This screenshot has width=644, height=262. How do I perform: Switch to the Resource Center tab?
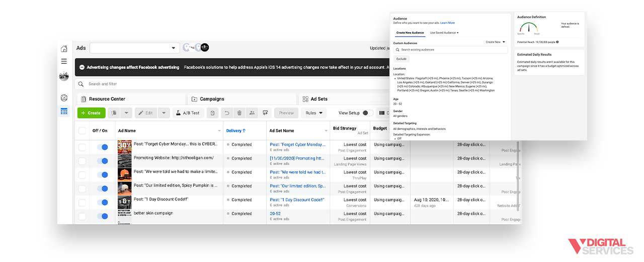click(131, 99)
